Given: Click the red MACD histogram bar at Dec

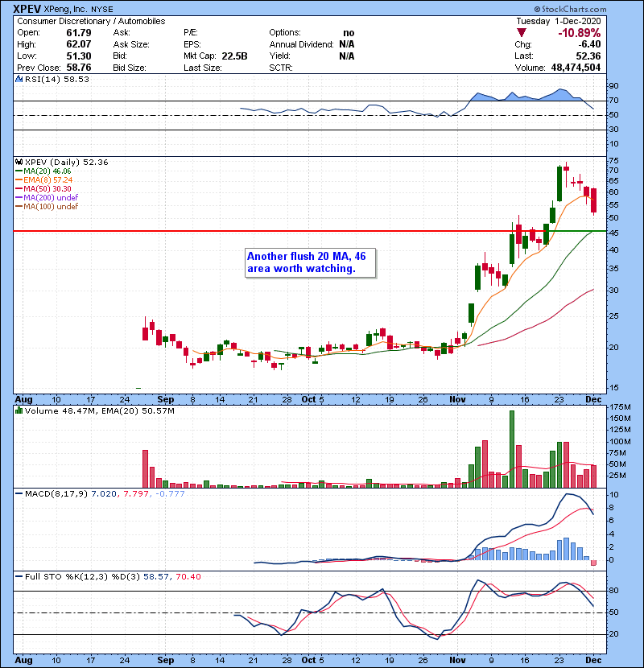Looking at the screenshot, I should [x=593, y=563].
